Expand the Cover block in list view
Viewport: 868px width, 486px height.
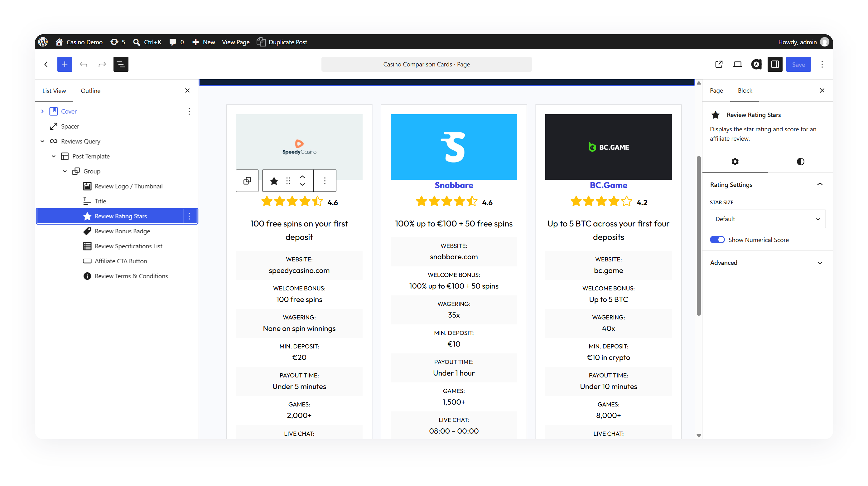click(x=42, y=111)
